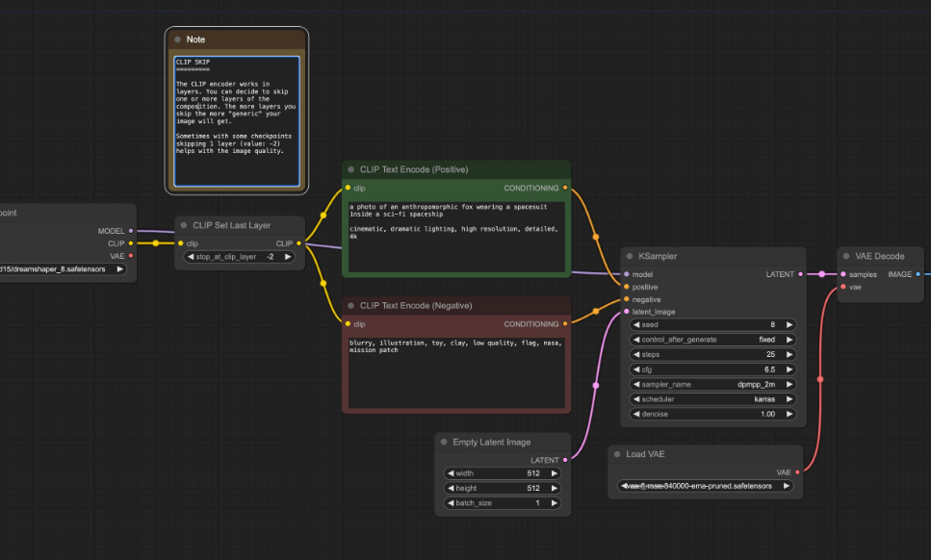Open control_after_generate dropdown set to fixed
Screen dimensions: 931x560
tap(712, 340)
